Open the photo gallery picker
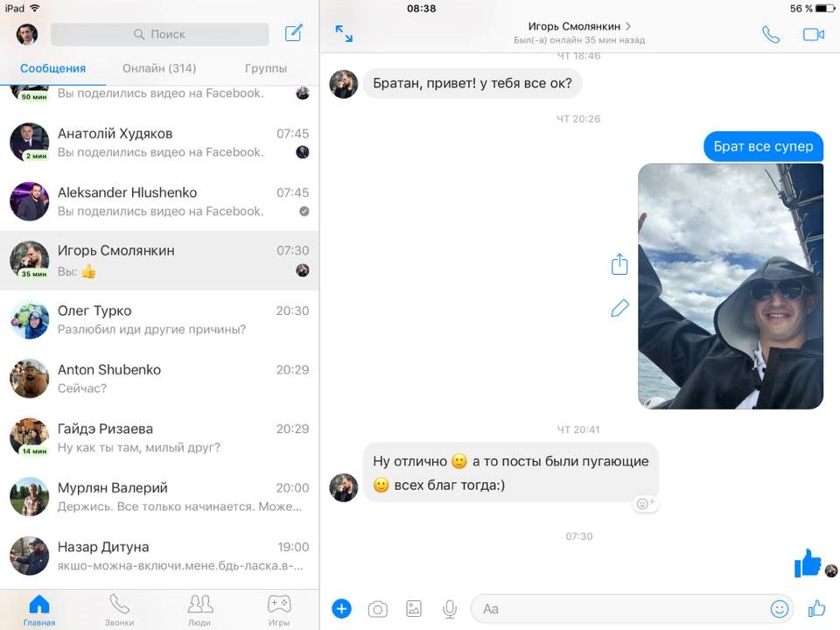Screen dimensions: 840x630 click(x=414, y=609)
